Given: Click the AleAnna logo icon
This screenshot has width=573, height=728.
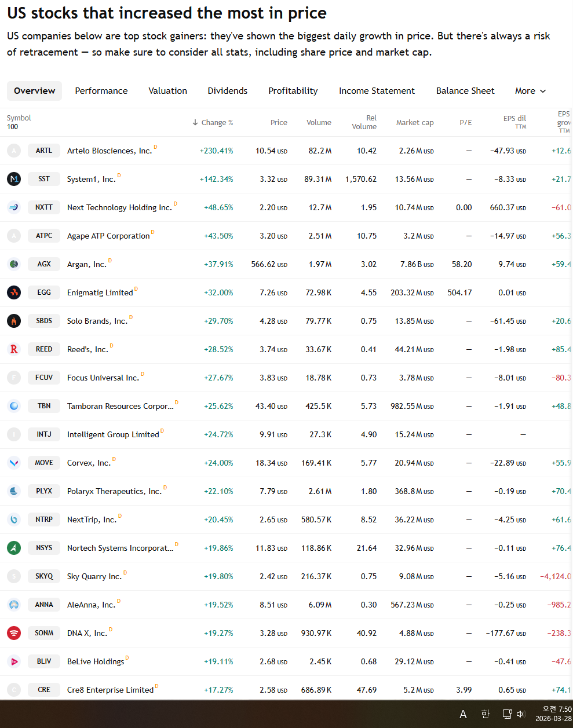Looking at the screenshot, I should point(14,605).
